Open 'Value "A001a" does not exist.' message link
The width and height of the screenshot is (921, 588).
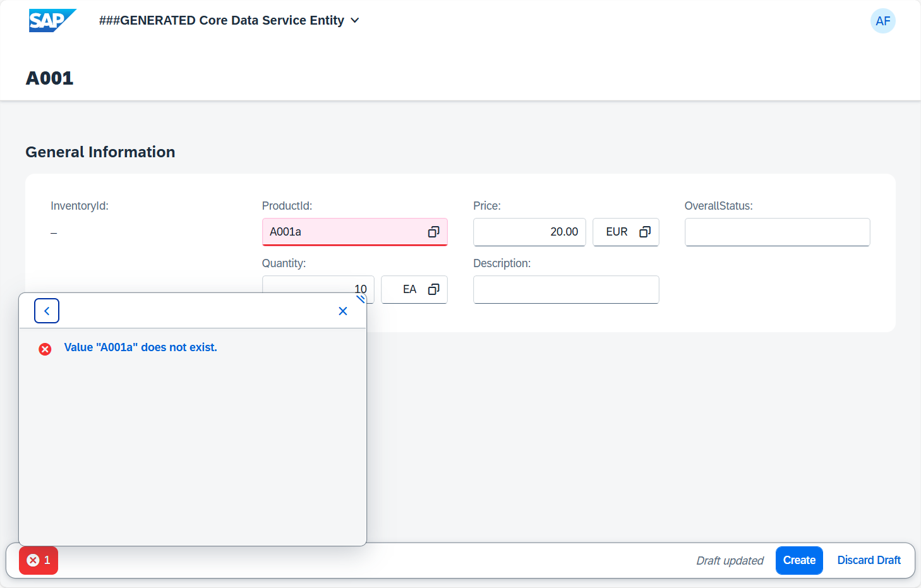tap(140, 347)
